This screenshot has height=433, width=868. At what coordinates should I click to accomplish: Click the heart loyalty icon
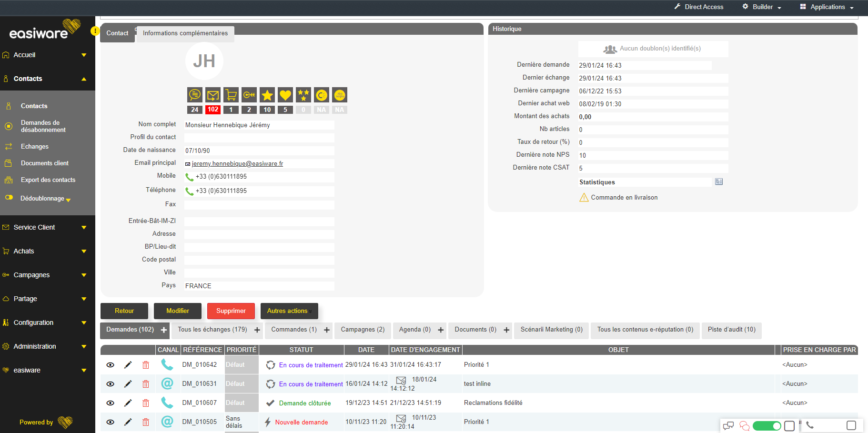point(285,94)
